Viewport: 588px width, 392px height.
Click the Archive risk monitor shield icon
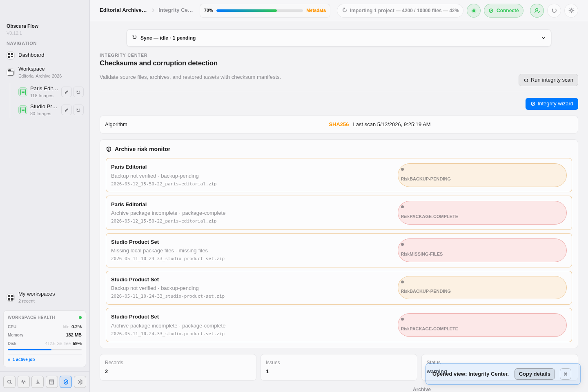pos(109,149)
